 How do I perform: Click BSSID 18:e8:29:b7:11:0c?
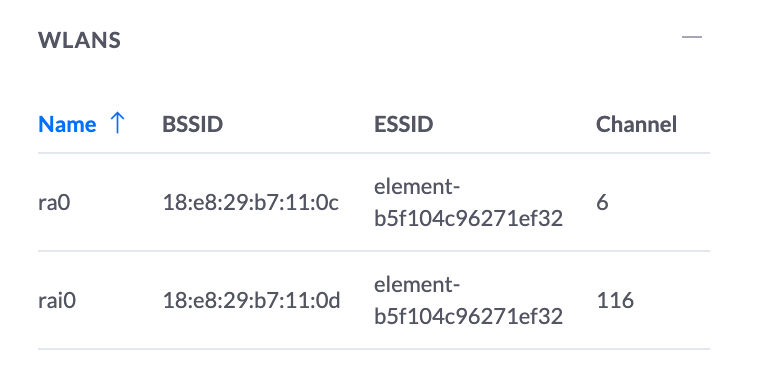251,202
